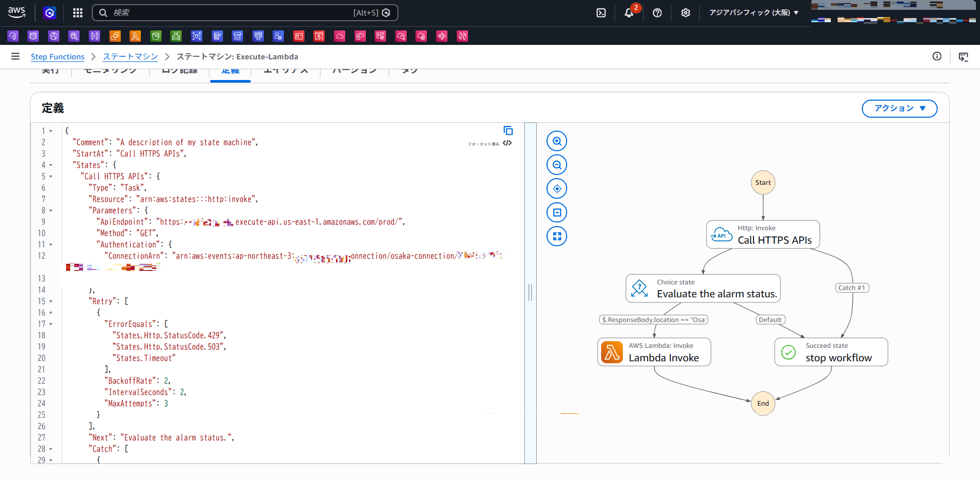Enter full screen graph view
The image size is (980, 479).
click(x=557, y=236)
